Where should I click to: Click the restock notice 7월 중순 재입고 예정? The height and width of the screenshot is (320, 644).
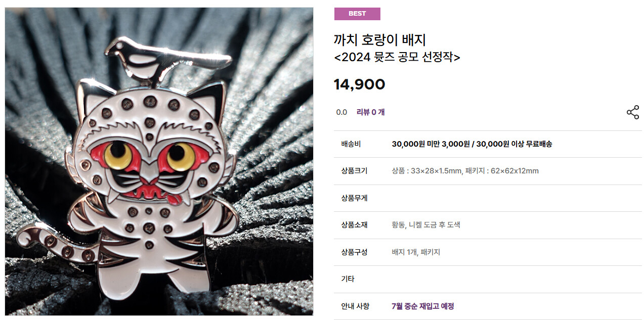[423, 306]
